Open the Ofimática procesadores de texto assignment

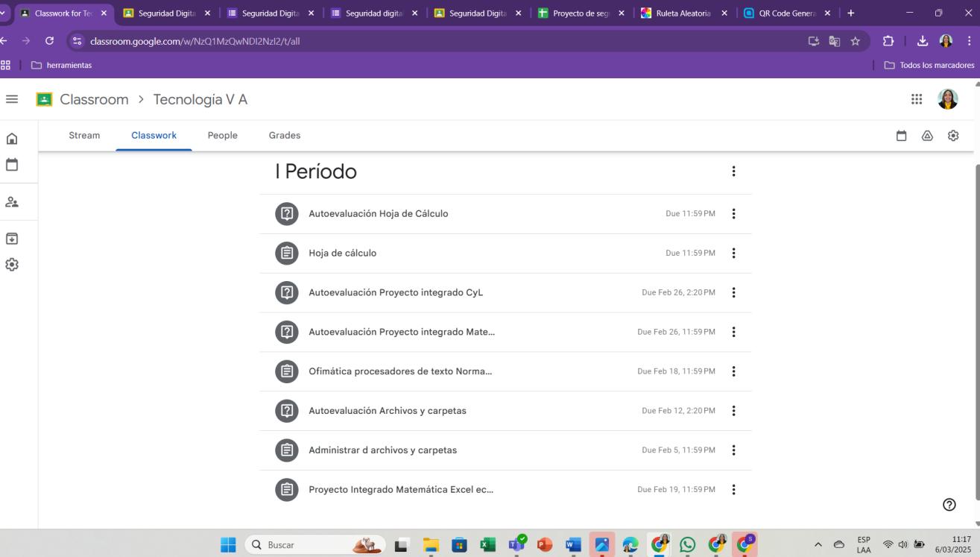[505, 371]
